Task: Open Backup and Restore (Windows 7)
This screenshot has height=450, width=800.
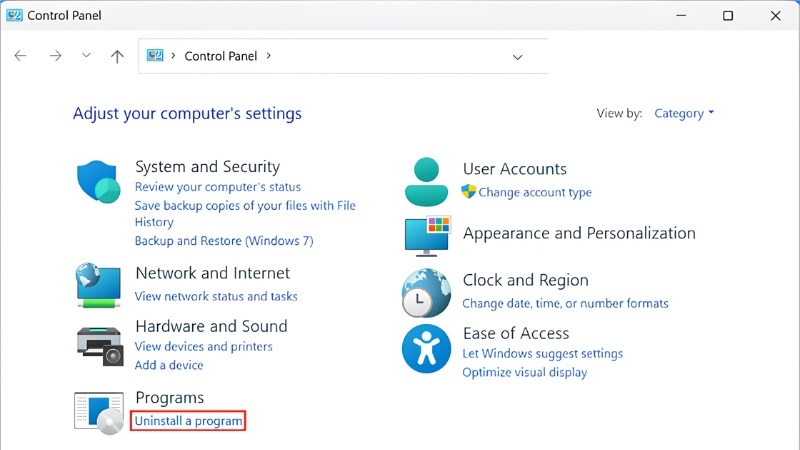Action: click(x=224, y=241)
